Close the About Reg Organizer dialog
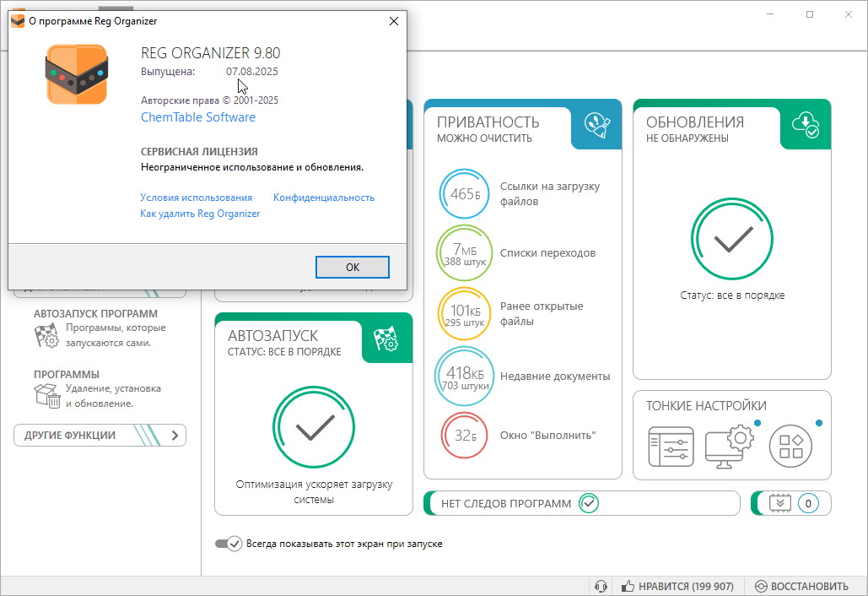This screenshot has height=596, width=868. (x=394, y=21)
